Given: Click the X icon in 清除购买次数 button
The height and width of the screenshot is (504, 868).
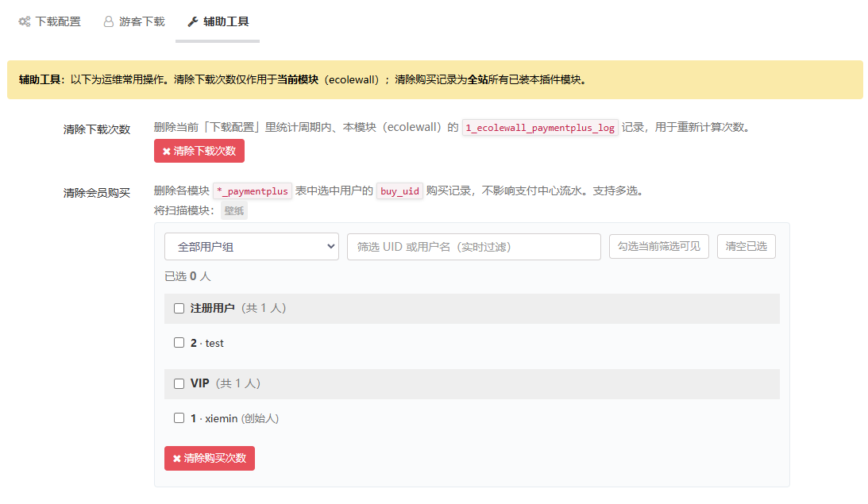Looking at the screenshot, I should [x=177, y=459].
